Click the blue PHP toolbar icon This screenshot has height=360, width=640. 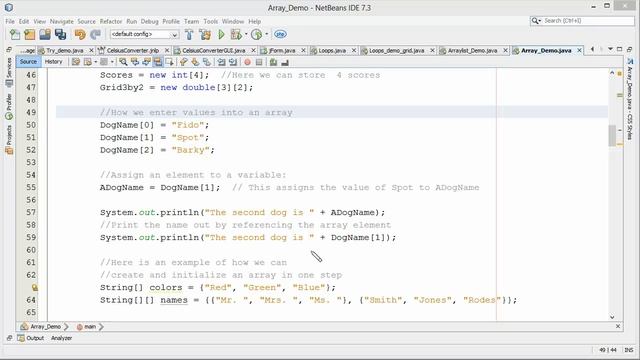tap(280, 35)
